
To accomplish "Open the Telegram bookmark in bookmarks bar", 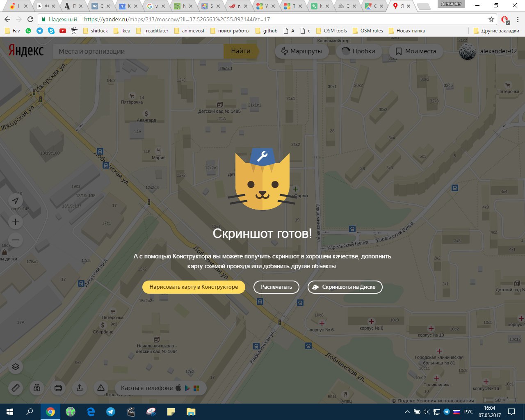I will tap(40, 31).
